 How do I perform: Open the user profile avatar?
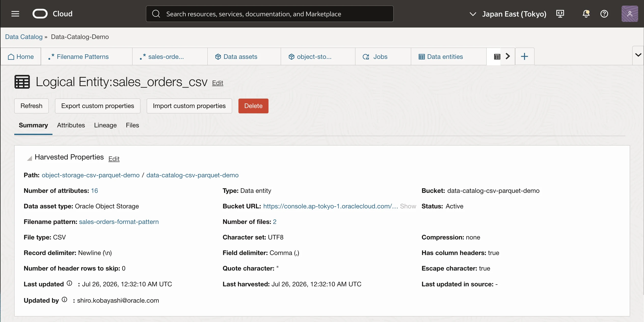(x=630, y=14)
